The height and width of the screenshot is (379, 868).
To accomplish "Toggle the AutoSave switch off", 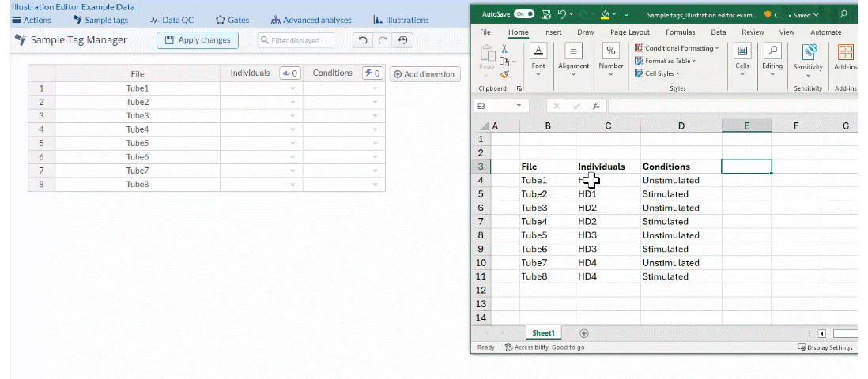I will (523, 14).
